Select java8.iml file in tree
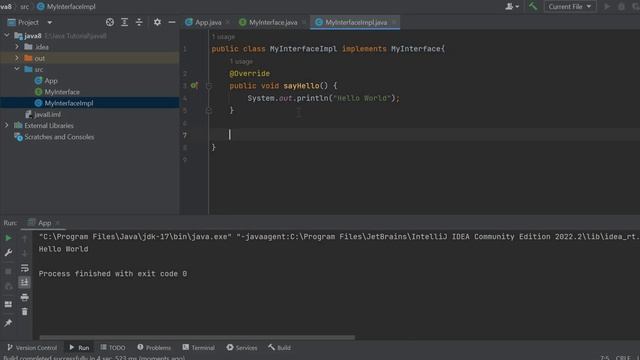The width and height of the screenshot is (640, 360). [47, 115]
